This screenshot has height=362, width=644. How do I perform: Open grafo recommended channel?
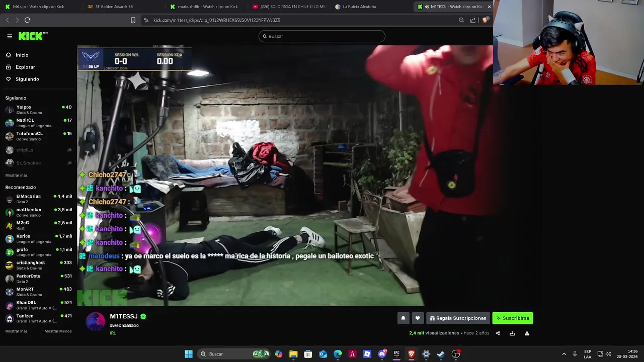click(38, 252)
